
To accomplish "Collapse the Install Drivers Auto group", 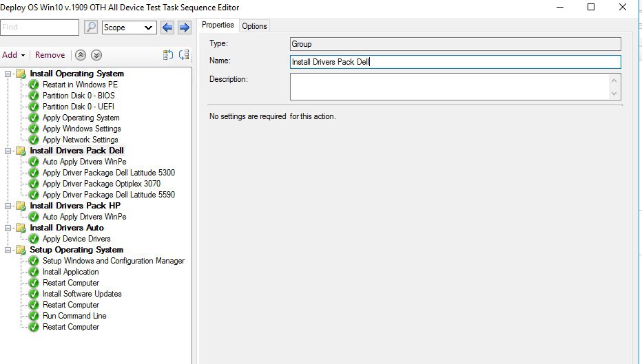I will [x=8, y=228].
